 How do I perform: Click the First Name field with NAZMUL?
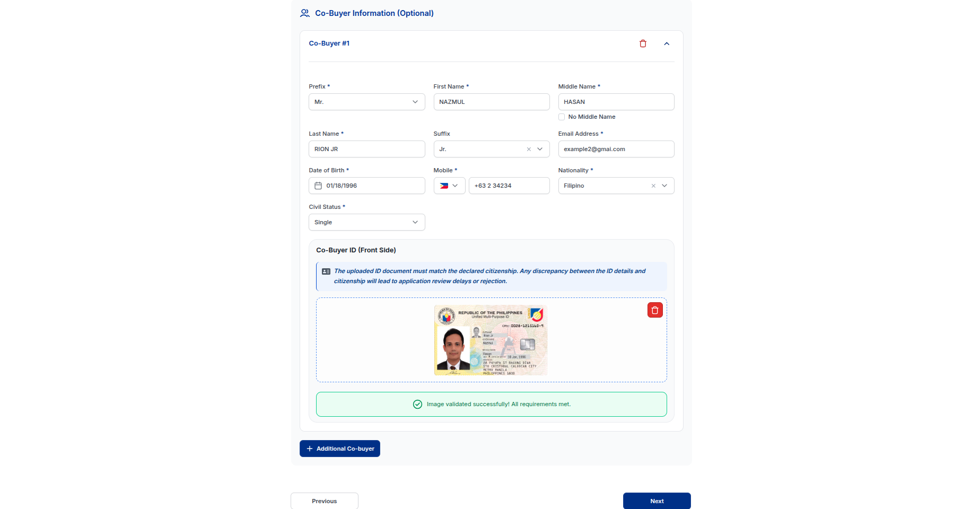click(492, 102)
